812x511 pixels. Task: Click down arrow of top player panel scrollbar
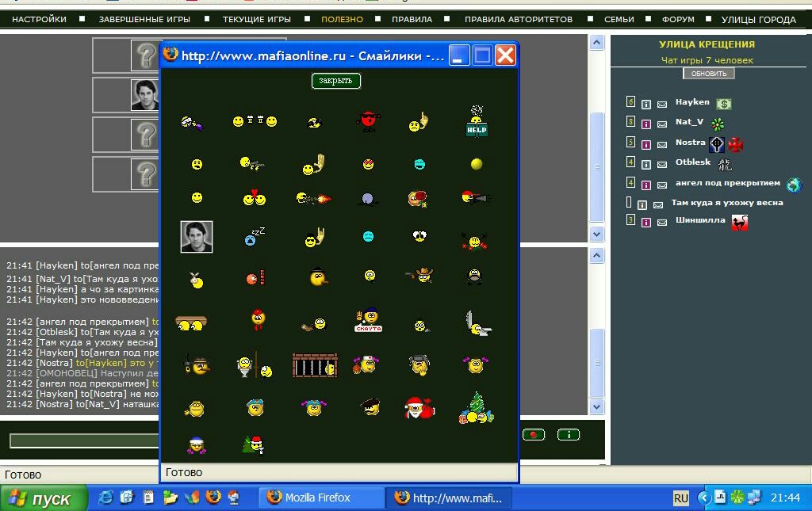596,235
